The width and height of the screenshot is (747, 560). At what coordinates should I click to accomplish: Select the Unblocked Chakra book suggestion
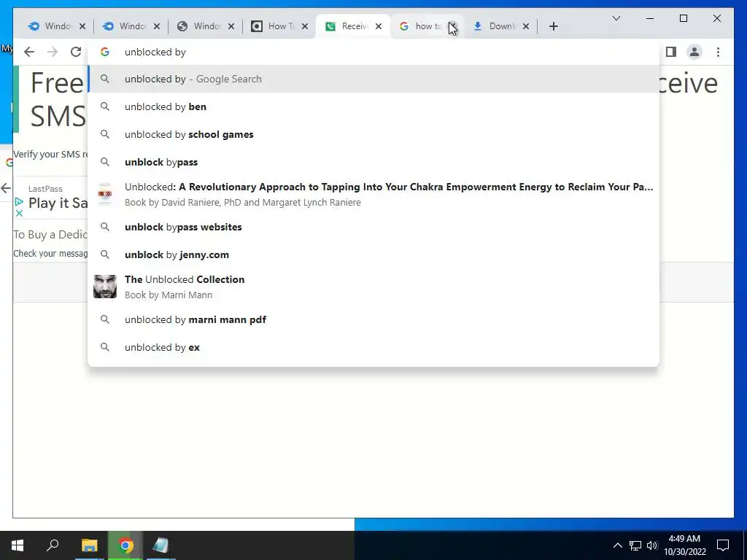374,194
